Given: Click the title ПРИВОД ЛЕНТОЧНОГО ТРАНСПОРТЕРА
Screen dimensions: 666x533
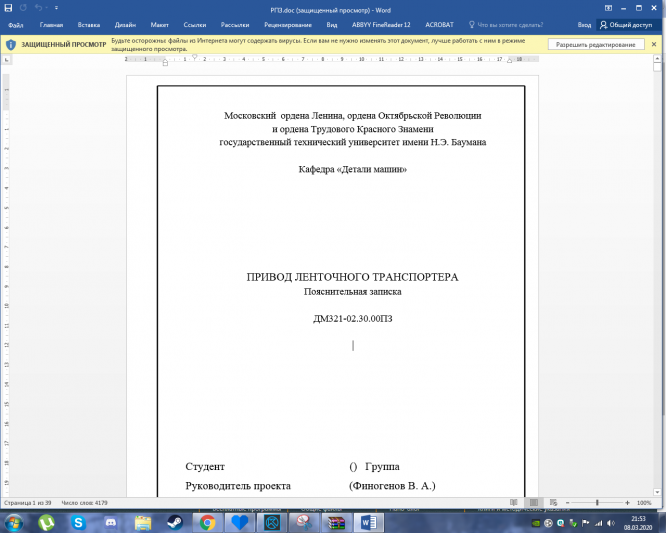Looking at the screenshot, I should [x=352, y=277].
